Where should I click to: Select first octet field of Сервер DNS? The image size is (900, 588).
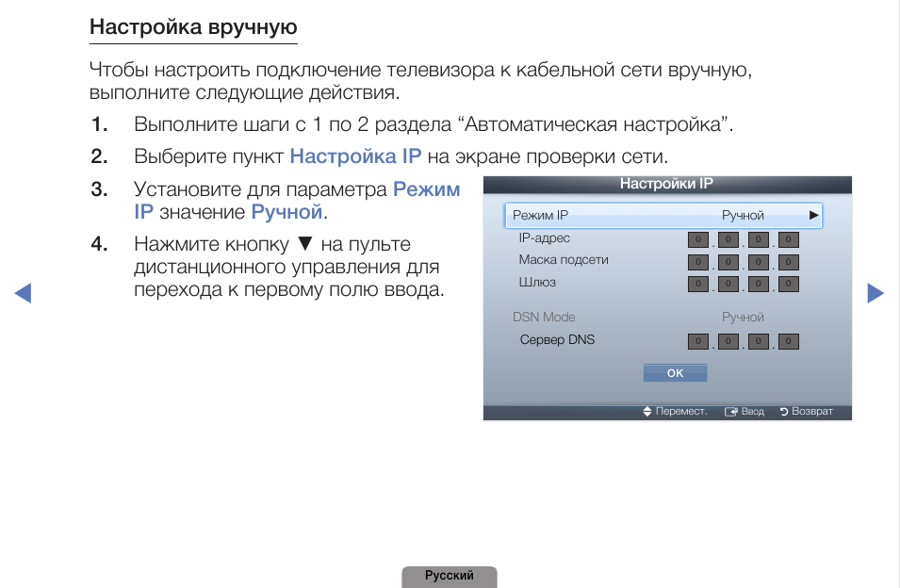[697, 341]
